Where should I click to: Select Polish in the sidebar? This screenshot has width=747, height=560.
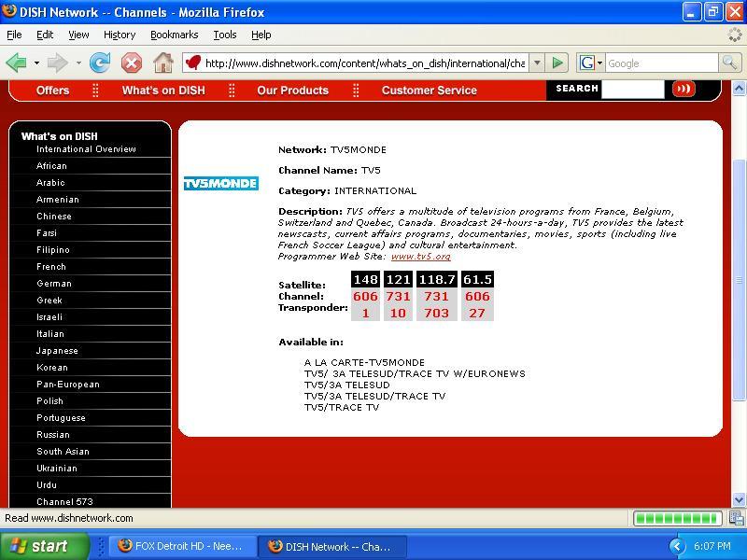(49, 401)
